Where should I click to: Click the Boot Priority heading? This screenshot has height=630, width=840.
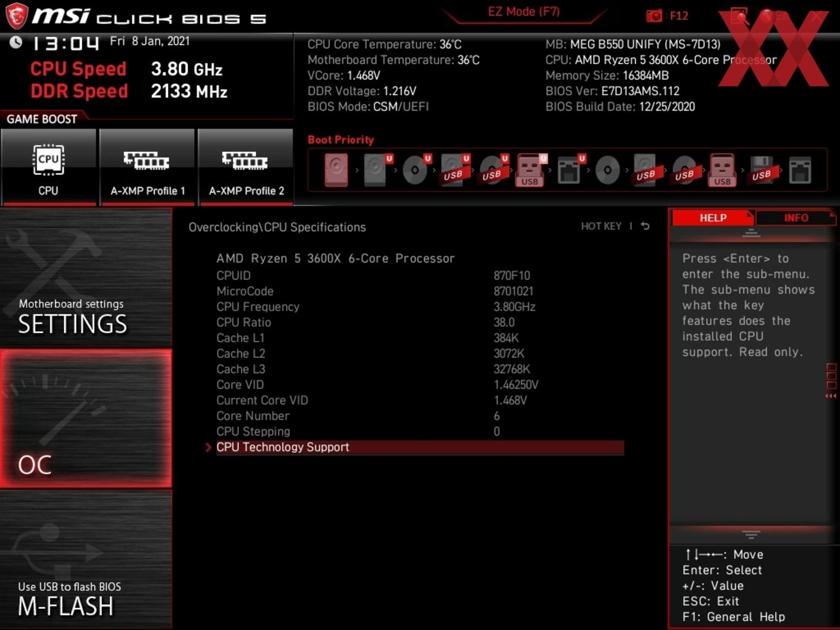341,140
